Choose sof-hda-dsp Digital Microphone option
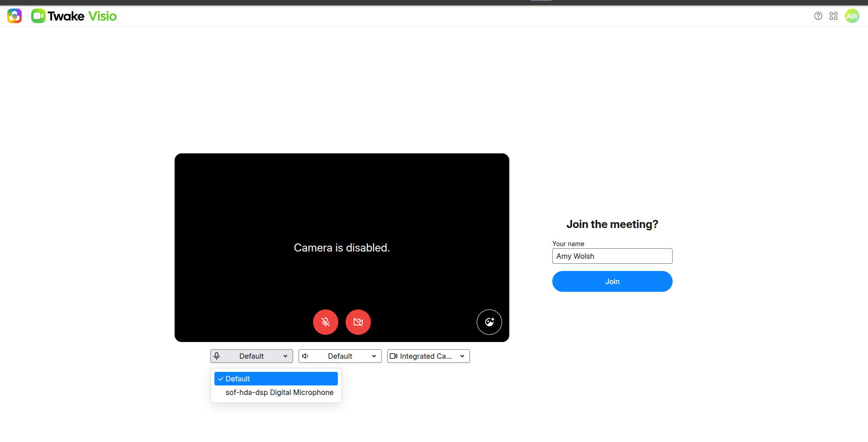 (276, 392)
